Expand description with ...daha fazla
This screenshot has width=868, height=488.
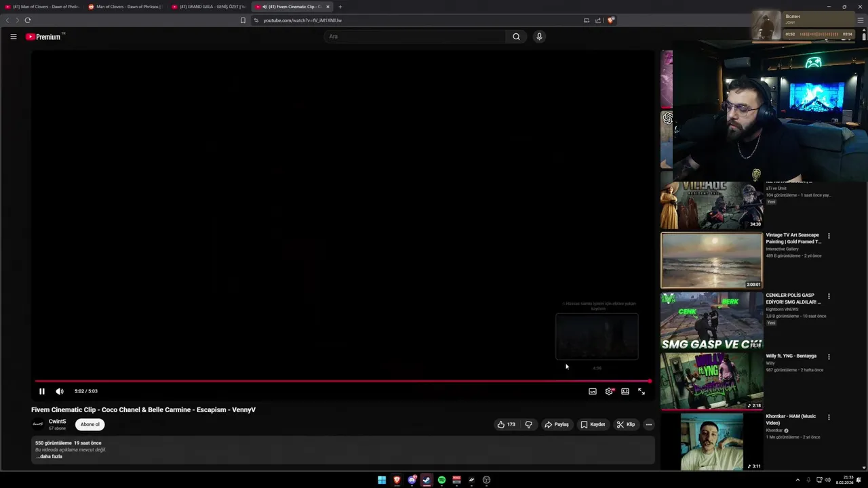click(x=49, y=456)
